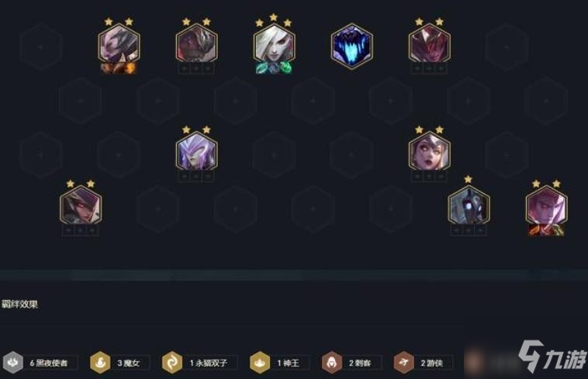588x379 pixels.
Task: Click the 3 魔女 trait badge
Action: pyautogui.click(x=119, y=363)
